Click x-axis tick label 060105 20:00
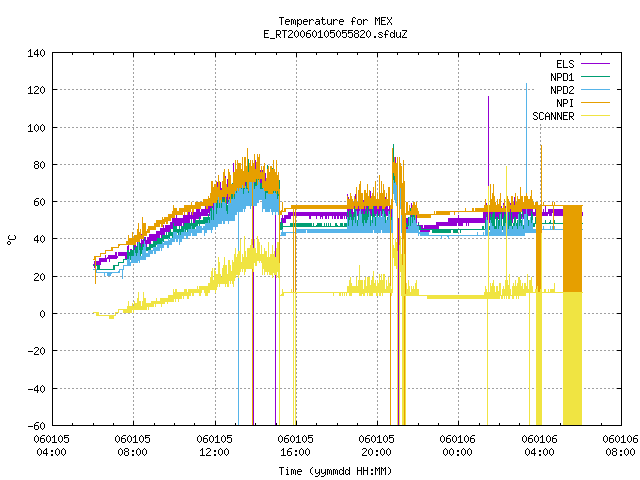The height and width of the screenshot is (480, 640). pos(376,446)
